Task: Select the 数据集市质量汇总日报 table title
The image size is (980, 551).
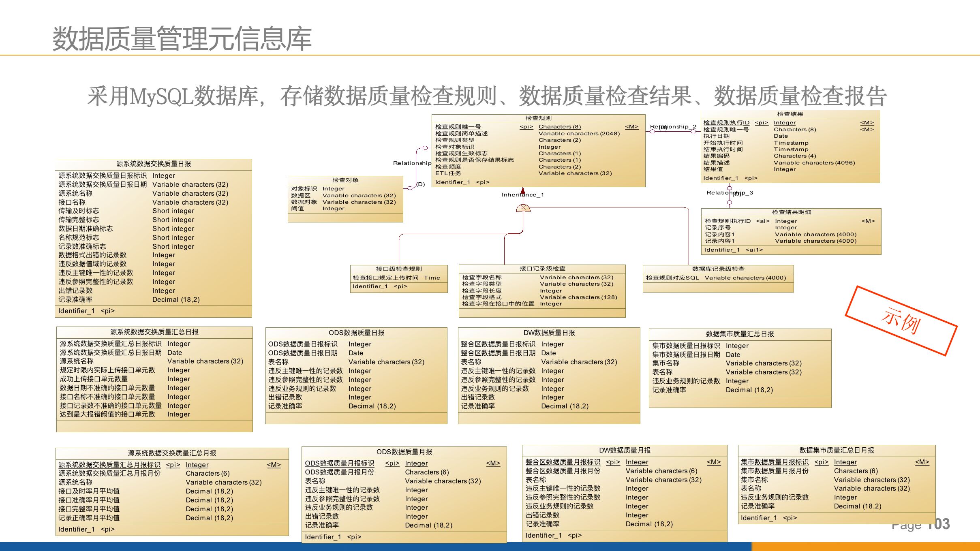Action: 740,334
